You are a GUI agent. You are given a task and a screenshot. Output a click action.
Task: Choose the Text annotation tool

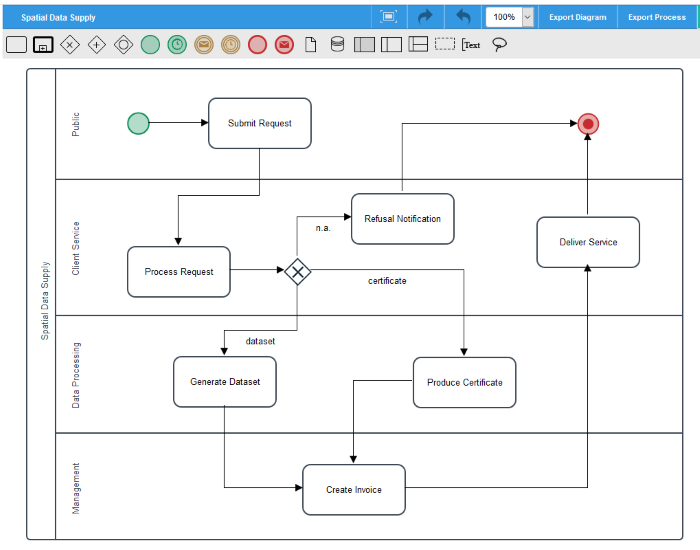pyautogui.click(x=471, y=45)
